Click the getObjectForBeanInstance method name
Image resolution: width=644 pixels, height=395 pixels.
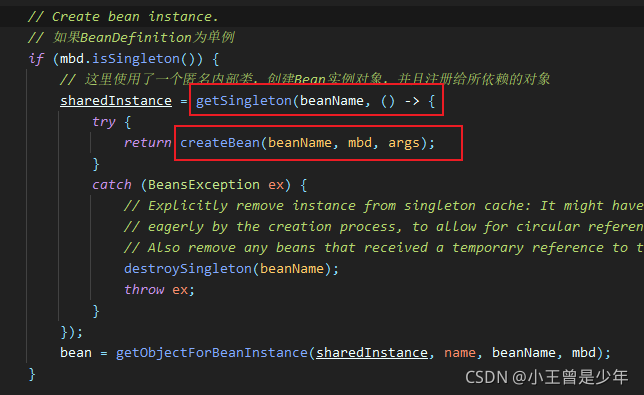tap(212, 353)
